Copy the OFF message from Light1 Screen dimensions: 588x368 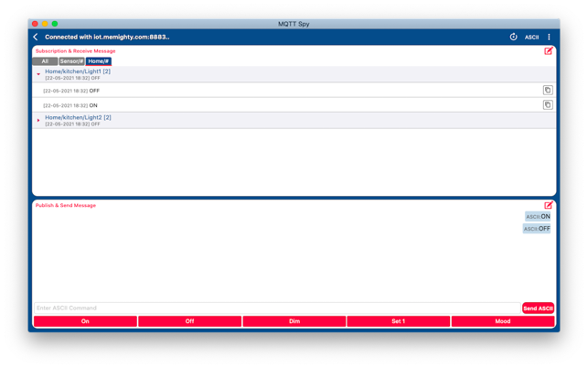548,91
